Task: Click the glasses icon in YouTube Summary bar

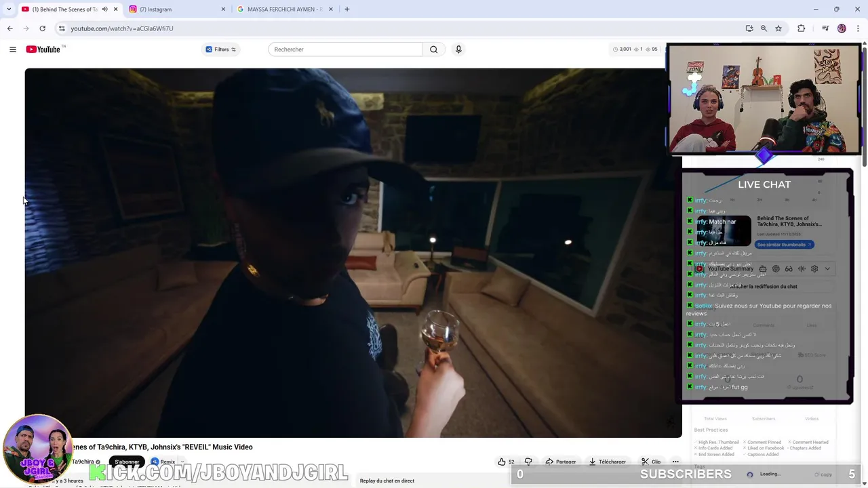Action: [x=789, y=269]
